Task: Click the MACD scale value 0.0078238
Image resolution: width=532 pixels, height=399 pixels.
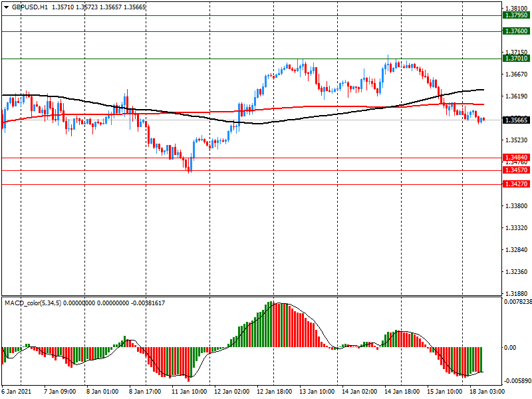Action: [x=517, y=301]
